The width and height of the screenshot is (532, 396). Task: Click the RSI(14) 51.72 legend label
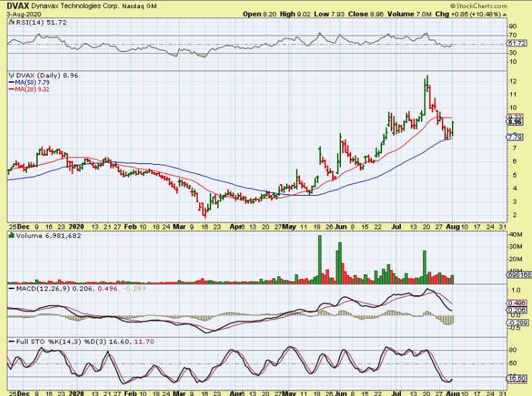(x=41, y=22)
